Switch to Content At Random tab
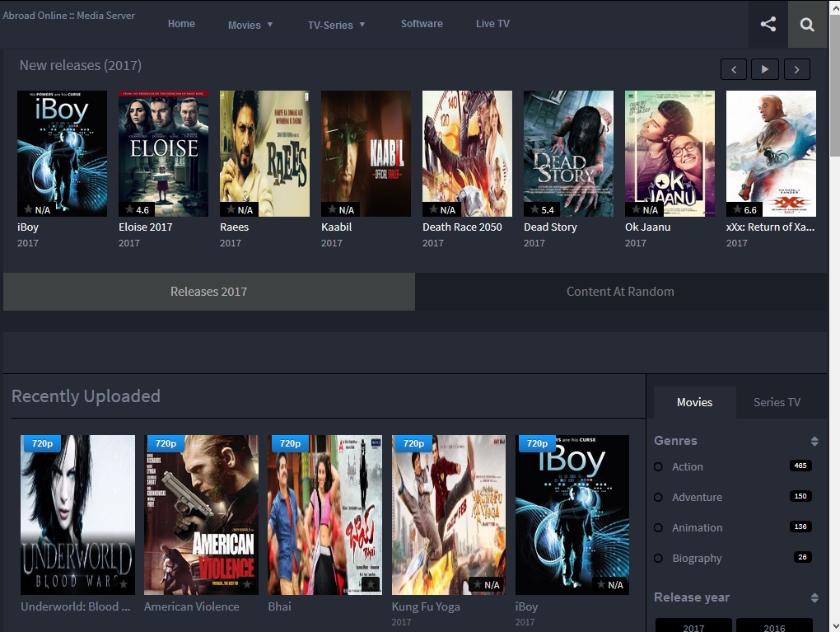The image size is (840, 632). coord(620,292)
